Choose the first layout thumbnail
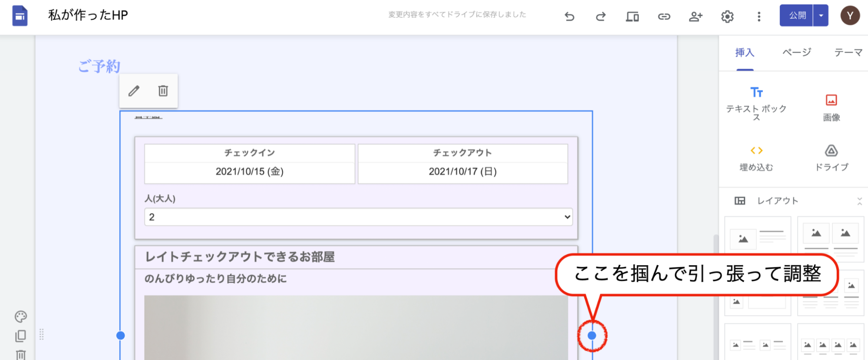This screenshot has width=868, height=360. (758, 237)
